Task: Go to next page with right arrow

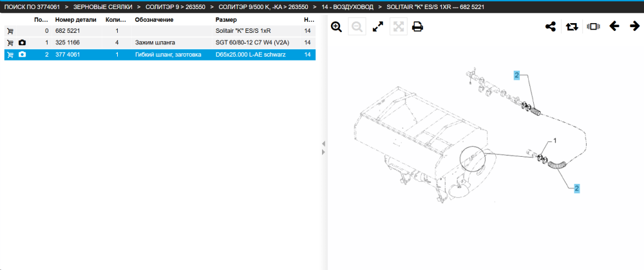Action: (x=634, y=26)
